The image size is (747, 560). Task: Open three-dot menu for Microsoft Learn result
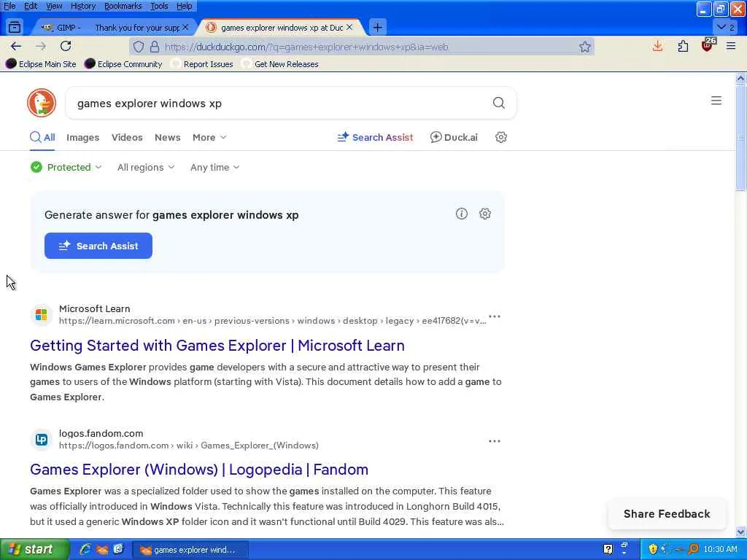point(495,316)
